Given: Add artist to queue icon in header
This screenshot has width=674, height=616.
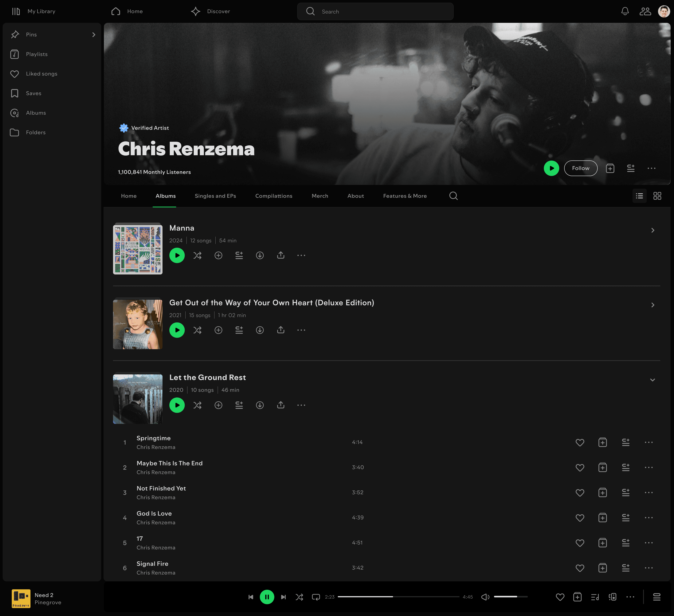Looking at the screenshot, I should [x=631, y=168].
